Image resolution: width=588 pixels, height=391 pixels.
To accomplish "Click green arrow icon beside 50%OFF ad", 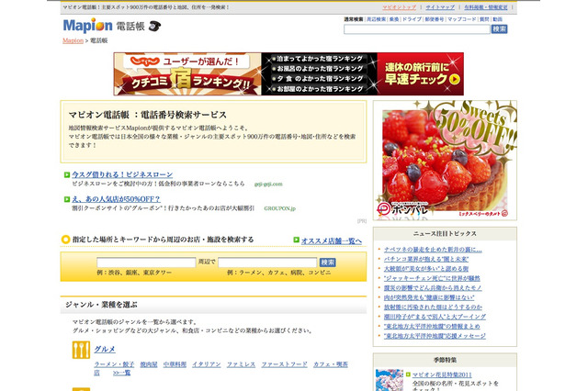I will 67,199.
